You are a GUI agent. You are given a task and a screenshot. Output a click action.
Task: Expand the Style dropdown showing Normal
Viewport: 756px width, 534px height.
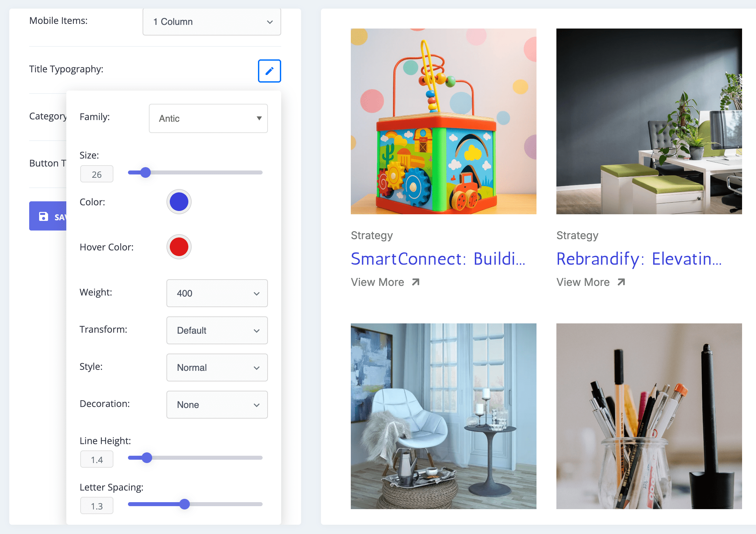tap(217, 367)
